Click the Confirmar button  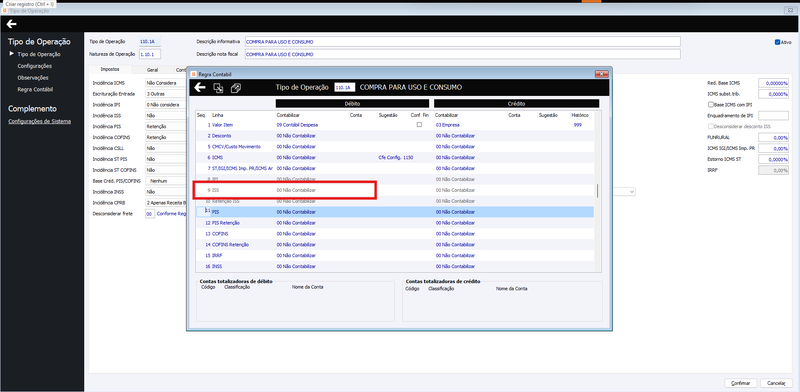741,383
